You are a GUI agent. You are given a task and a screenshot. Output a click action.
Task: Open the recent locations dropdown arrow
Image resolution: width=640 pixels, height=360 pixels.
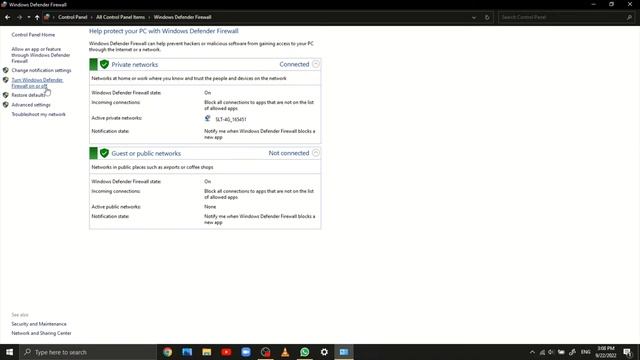click(x=29, y=17)
